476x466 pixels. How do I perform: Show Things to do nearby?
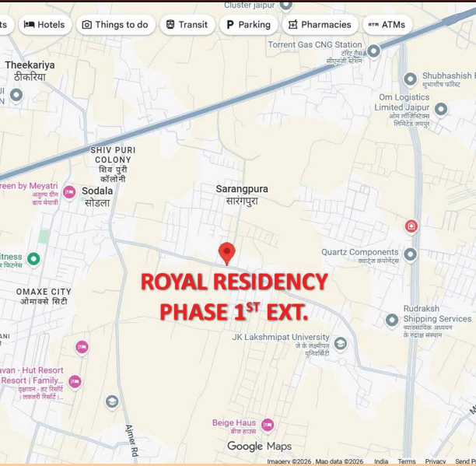[x=115, y=25]
